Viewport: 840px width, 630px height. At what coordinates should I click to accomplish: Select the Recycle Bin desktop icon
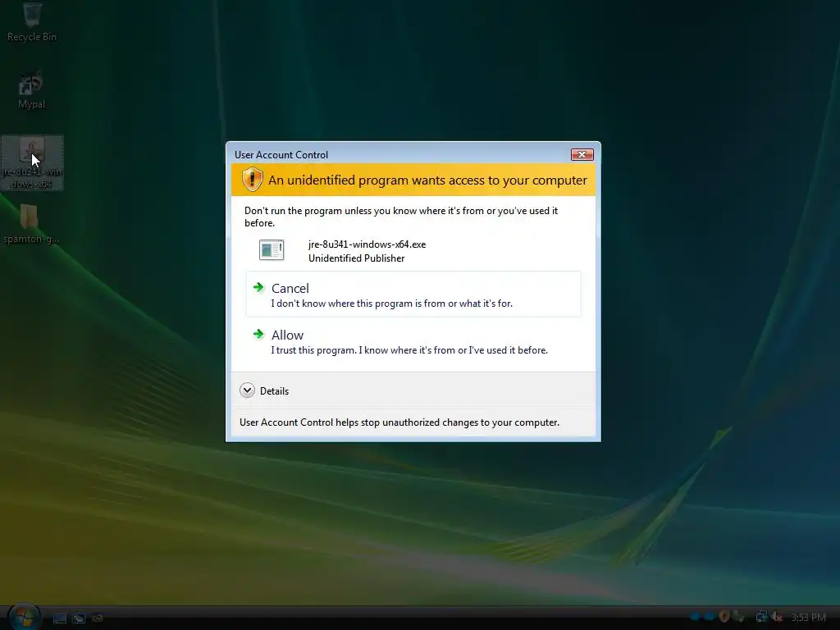coord(32,22)
